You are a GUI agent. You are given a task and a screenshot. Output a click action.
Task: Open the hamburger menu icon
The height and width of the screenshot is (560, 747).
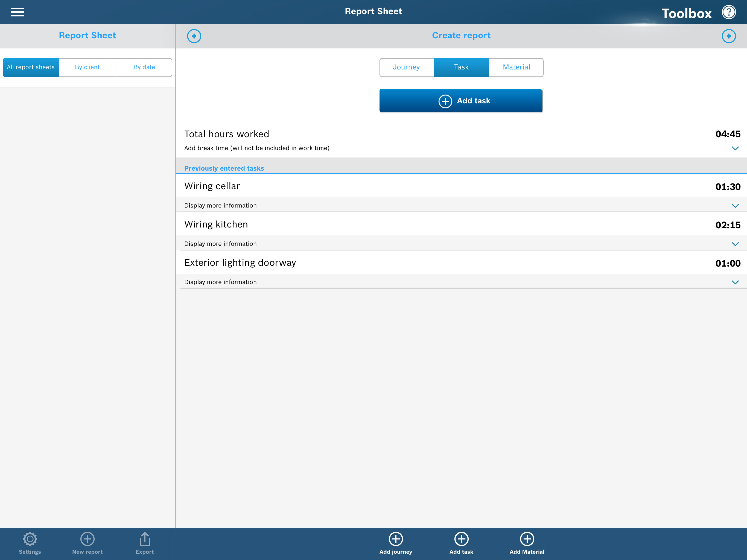pyautogui.click(x=17, y=12)
